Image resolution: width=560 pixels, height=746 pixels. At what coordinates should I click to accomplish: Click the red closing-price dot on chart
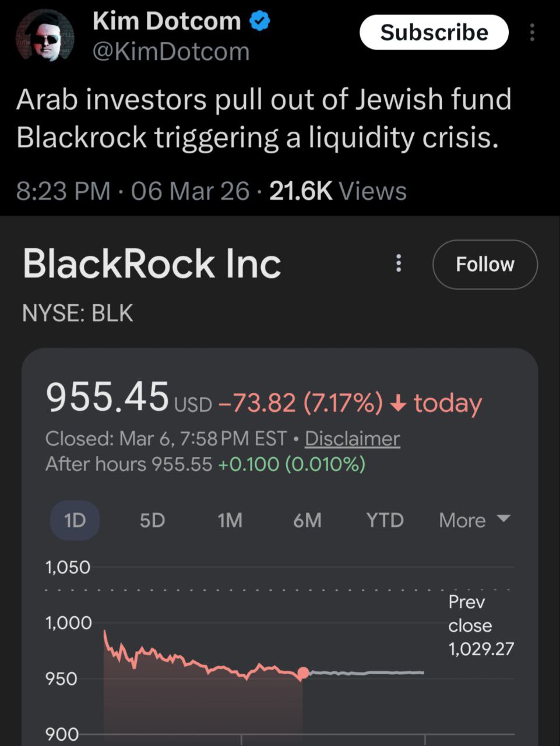(x=303, y=674)
